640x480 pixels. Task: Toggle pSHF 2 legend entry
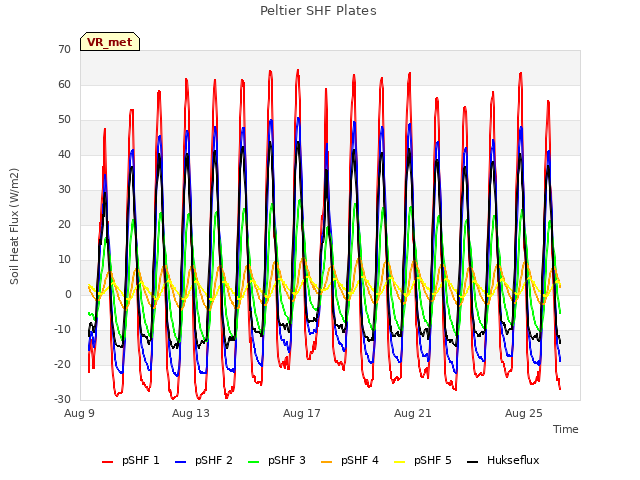[204, 460]
